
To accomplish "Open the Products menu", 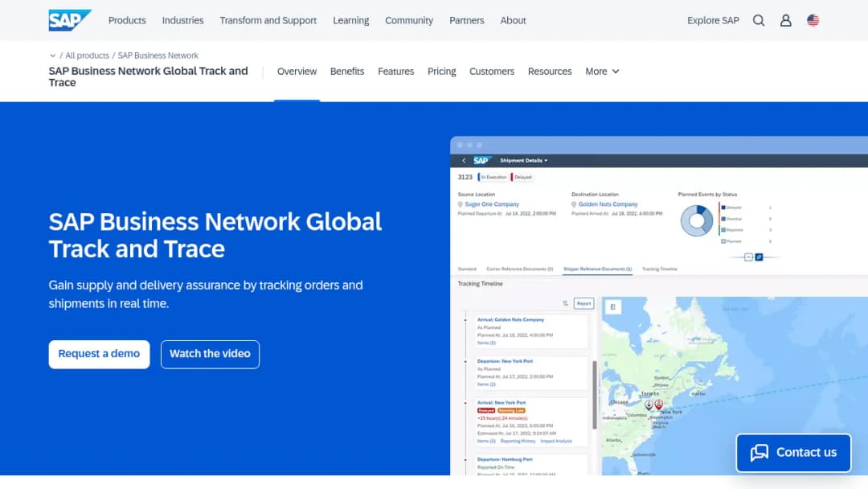I will [127, 20].
